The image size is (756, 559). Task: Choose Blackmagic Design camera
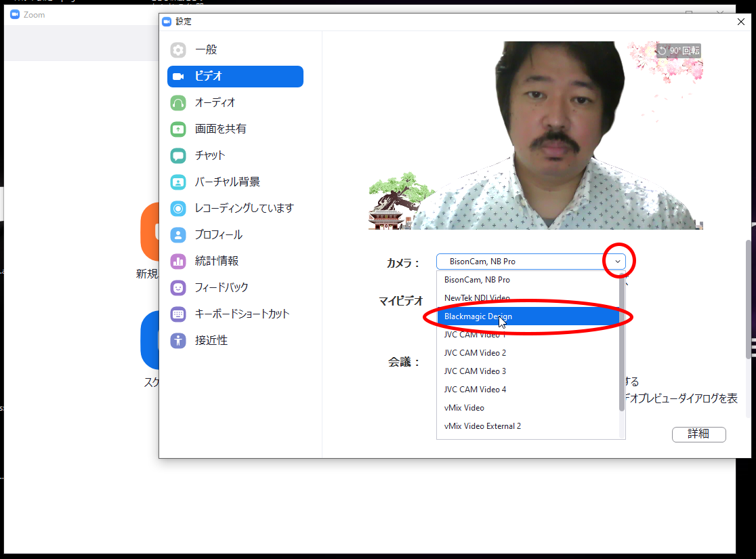pos(528,316)
